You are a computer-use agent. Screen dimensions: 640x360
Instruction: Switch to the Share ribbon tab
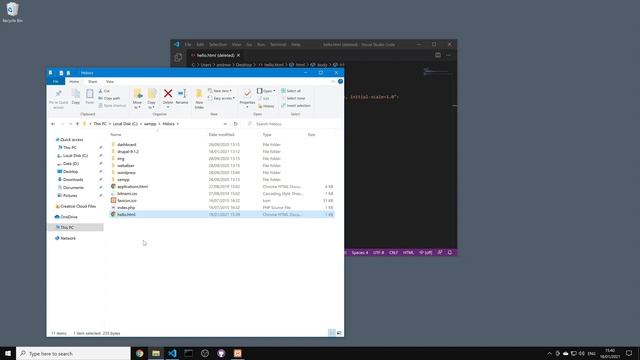(93, 82)
